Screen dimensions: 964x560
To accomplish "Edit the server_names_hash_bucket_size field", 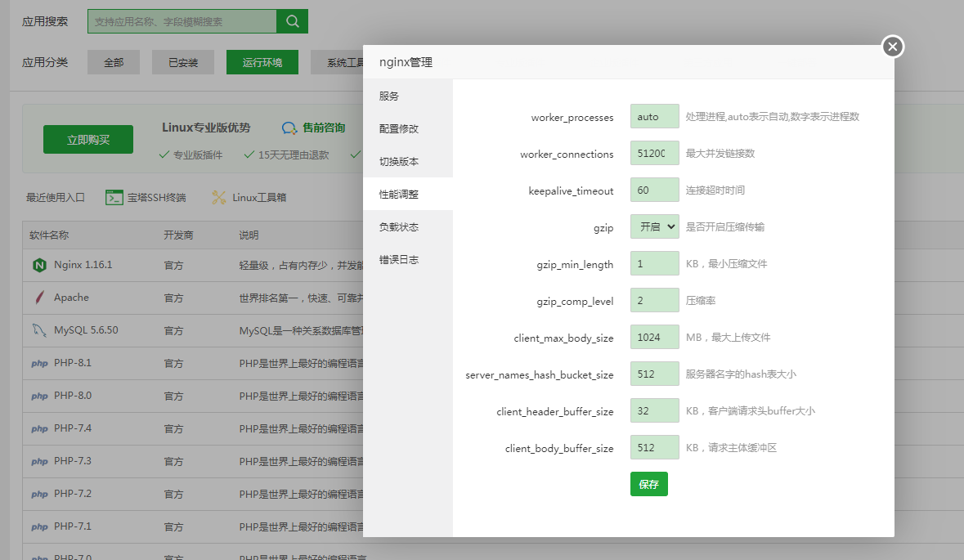I will click(654, 374).
